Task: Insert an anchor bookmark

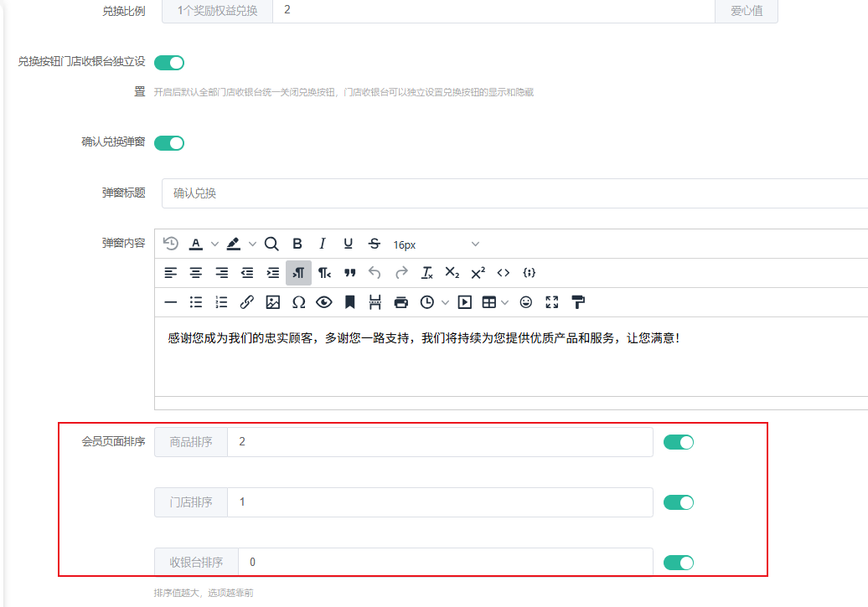Action: point(350,302)
